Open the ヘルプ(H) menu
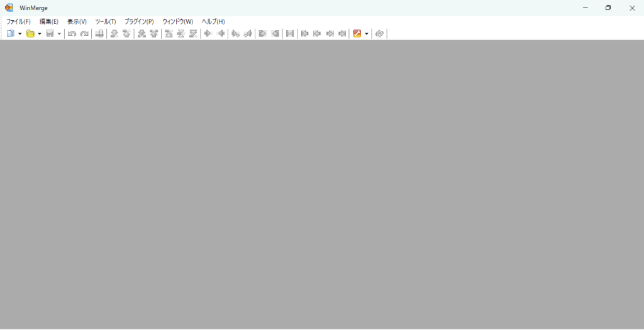This screenshot has width=644, height=330. tap(213, 21)
